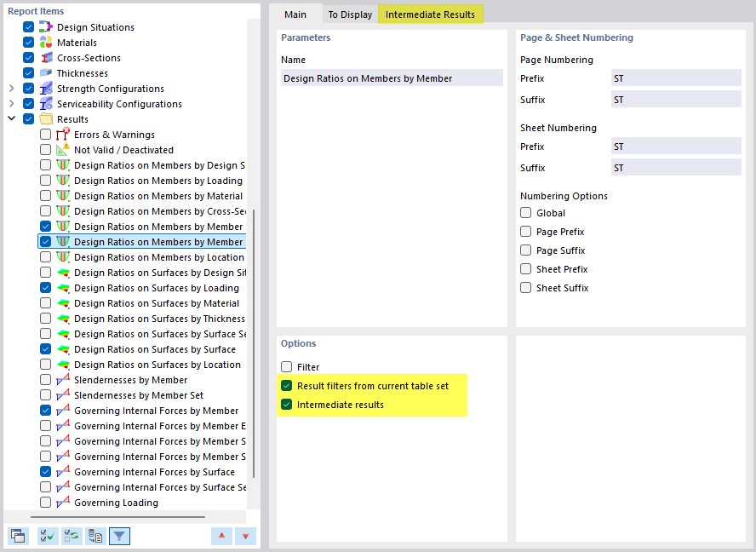Open the window layout icon bottom left
The height and width of the screenshot is (552, 756).
coord(18,536)
